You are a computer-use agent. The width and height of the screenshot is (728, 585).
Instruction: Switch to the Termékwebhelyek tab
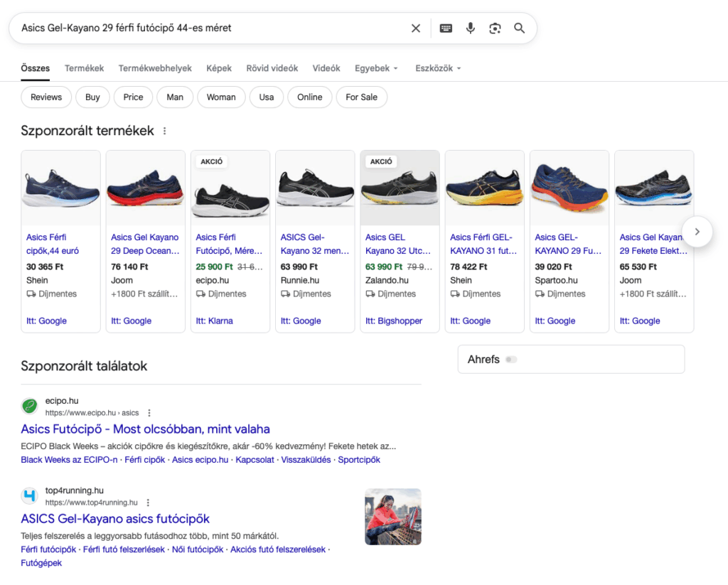click(155, 68)
